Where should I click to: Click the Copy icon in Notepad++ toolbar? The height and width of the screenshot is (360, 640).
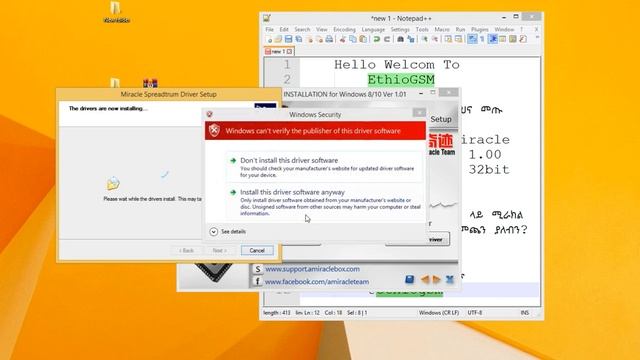[353, 39]
